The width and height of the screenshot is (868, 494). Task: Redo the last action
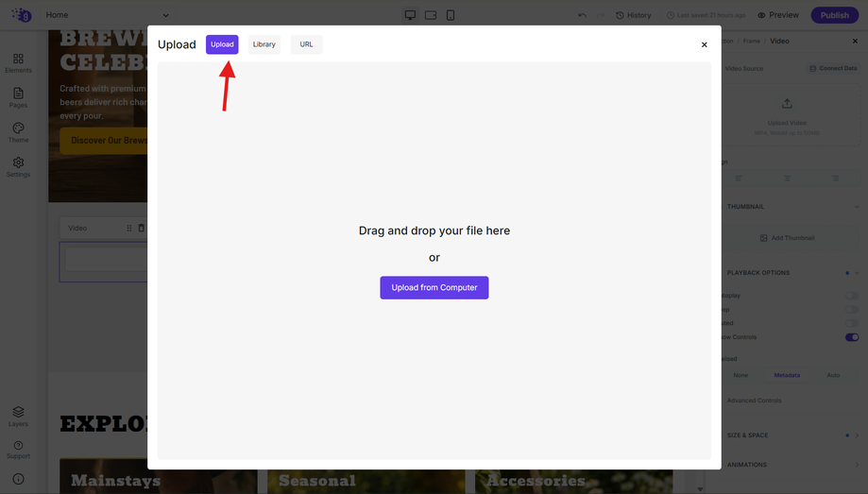[x=601, y=15]
